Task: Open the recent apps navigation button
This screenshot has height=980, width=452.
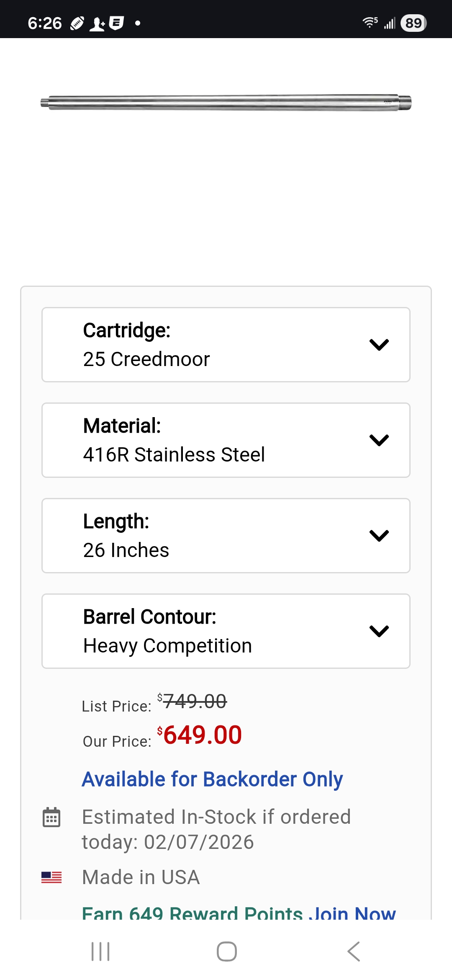Action: (x=100, y=952)
